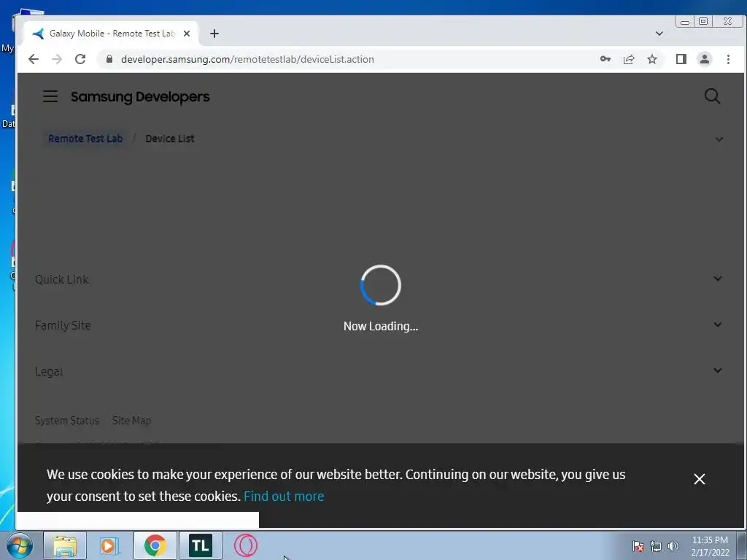The width and height of the screenshot is (747, 560).
Task: Close the Galaxy Mobile Remote Test Lab tab
Action: pyautogui.click(x=187, y=34)
